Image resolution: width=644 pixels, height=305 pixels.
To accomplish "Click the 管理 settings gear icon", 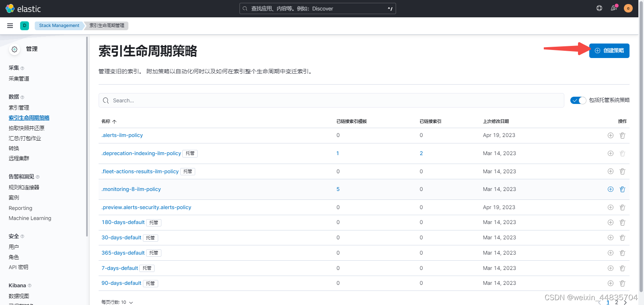I will [x=14, y=49].
